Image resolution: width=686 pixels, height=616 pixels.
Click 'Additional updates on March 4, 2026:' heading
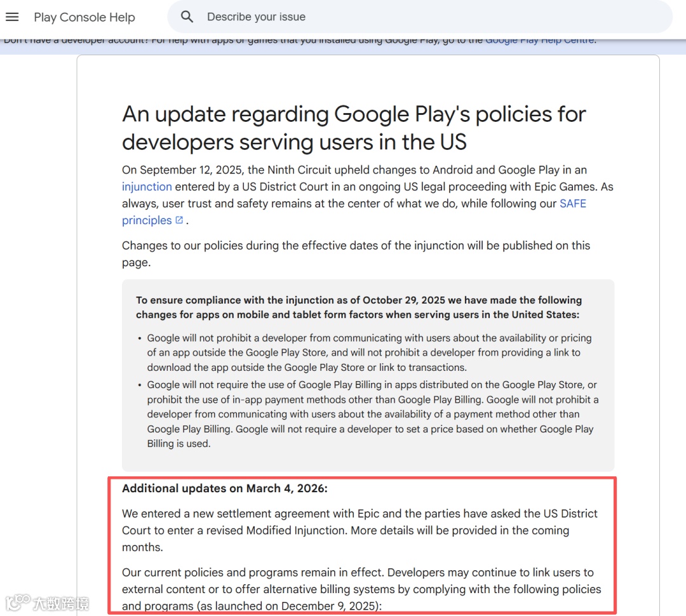(x=224, y=488)
